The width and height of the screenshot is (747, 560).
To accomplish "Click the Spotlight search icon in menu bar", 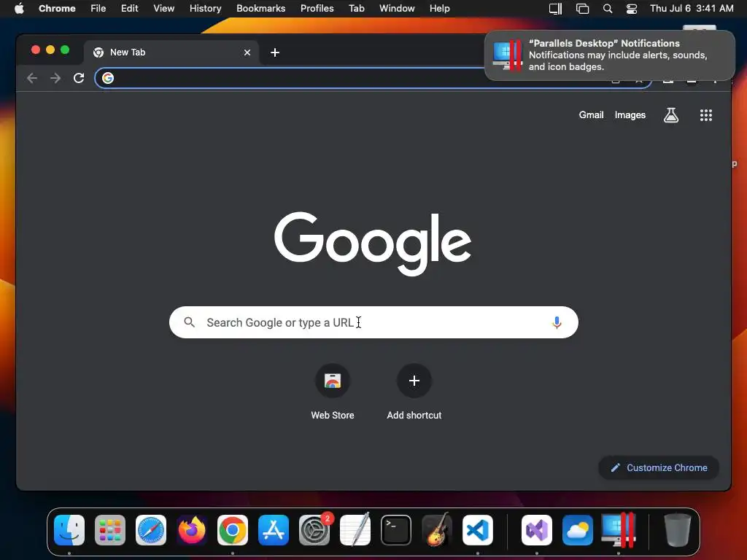I will point(608,9).
